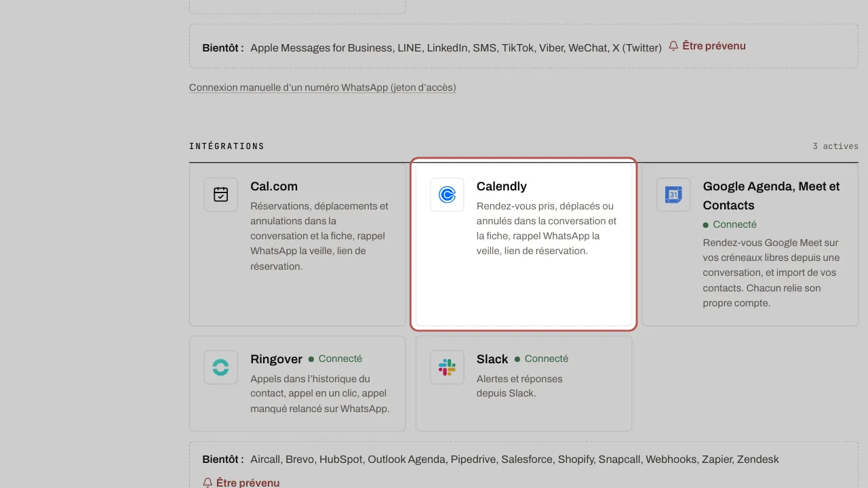Click the Connecté status beside Ringover
Screen dimensions: 868x488
336,359
